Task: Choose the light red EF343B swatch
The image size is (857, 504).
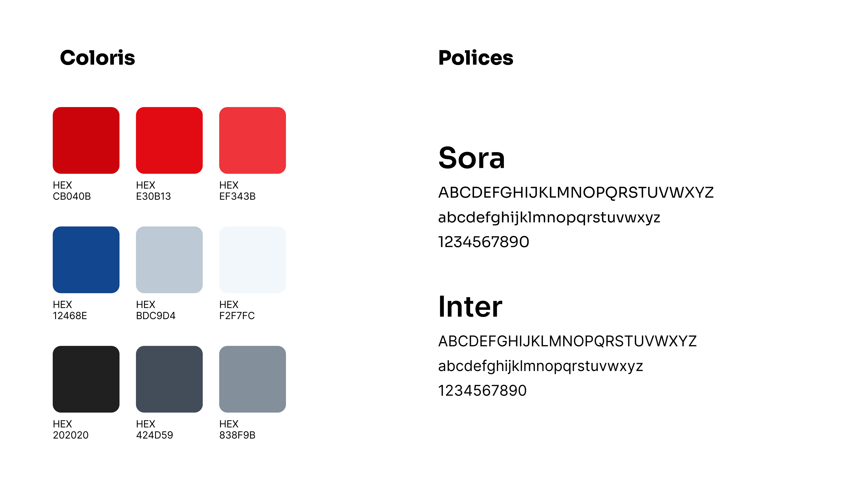Action: [253, 140]
